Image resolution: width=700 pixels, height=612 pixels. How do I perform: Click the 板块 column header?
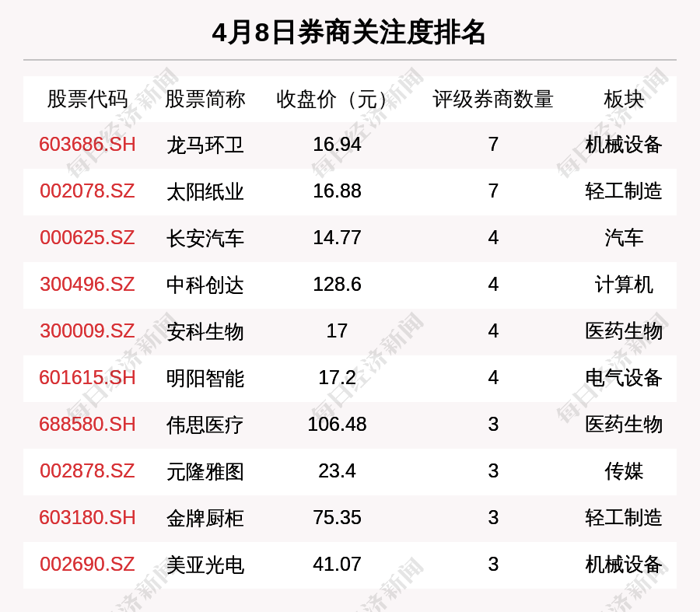(624, 100)
